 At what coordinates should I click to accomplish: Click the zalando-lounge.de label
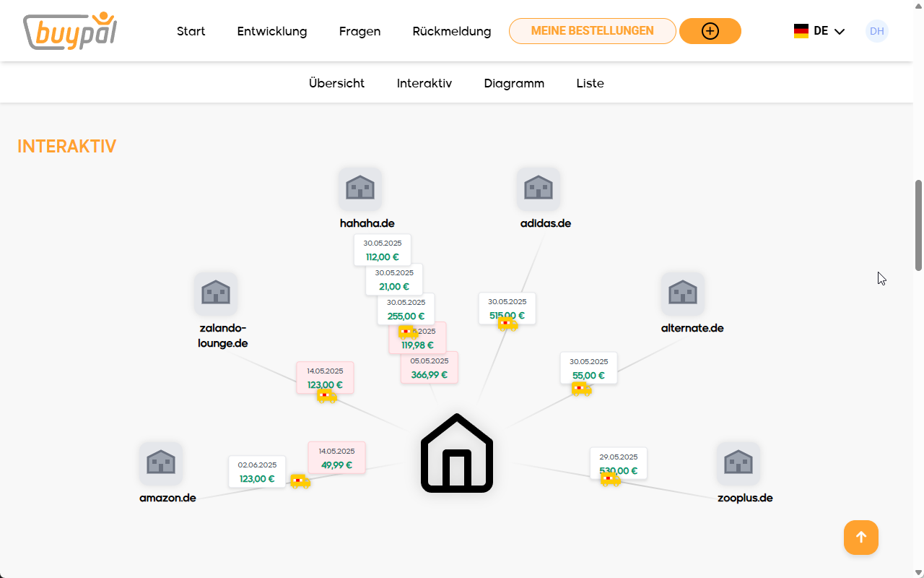click(x=223, y=336)
